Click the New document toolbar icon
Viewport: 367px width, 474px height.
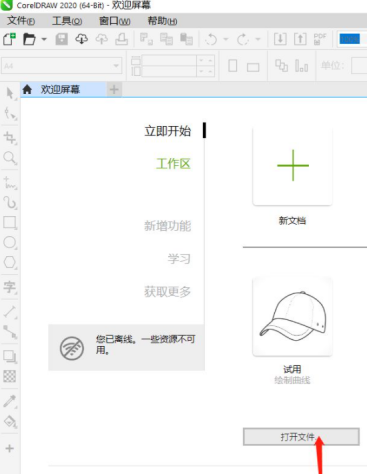(x=9, y=39)
